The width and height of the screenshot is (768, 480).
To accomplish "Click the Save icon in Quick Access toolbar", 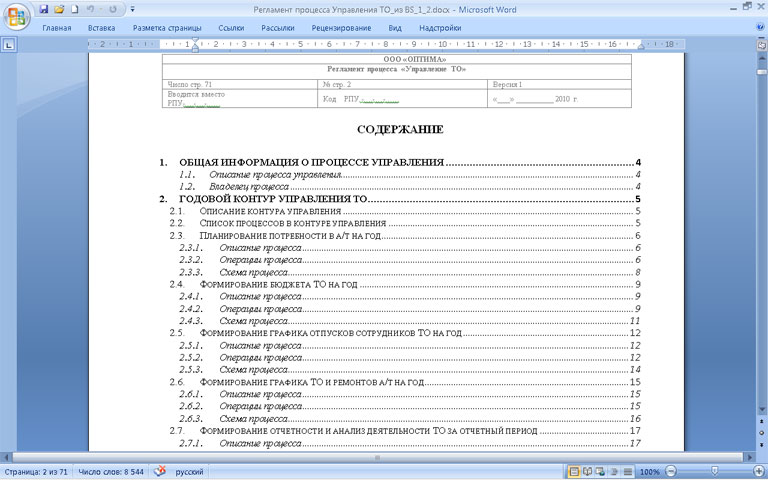I will click(43, 9).
